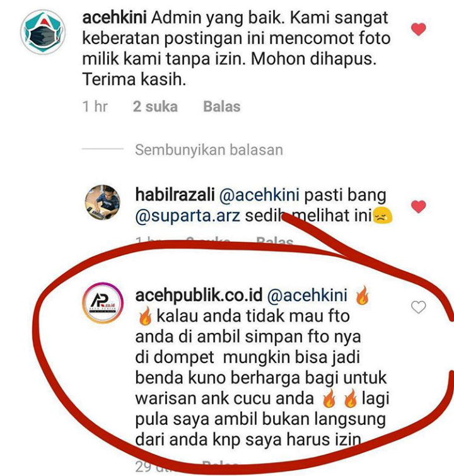The width and height of the screenshot is (454, 476).
Task: Tap Balas below acehpublik.co.id's reply
Action: click(x=220, y=465)
